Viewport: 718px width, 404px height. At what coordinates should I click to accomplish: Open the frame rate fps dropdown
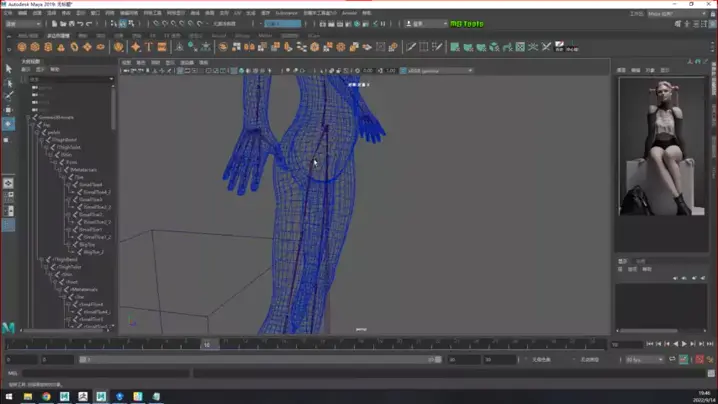643,359
